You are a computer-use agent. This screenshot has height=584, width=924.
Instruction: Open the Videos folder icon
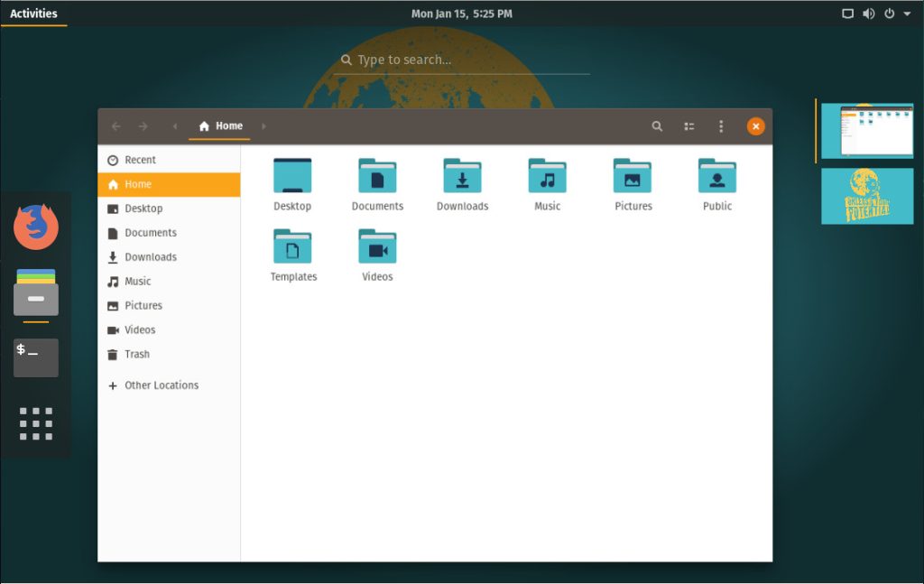pos(377,246)
